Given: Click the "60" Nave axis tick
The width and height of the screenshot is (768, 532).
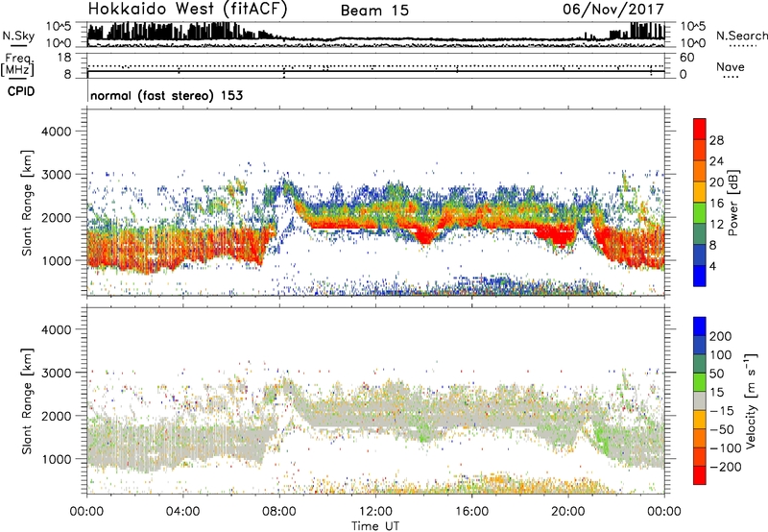Looking at the screenshot, I should click(686, 58).
